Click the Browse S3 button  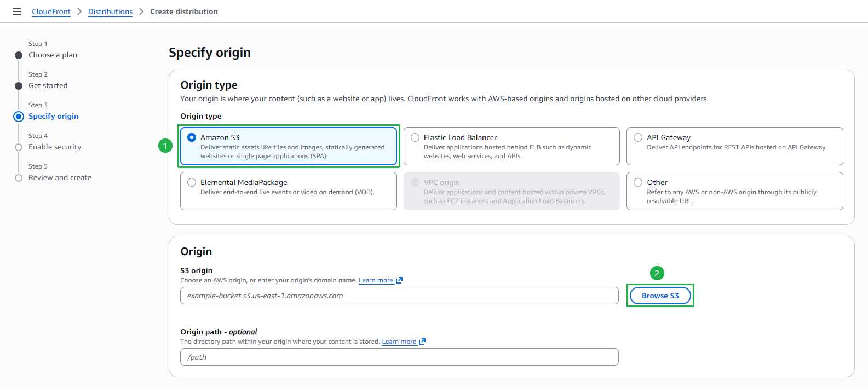pos(660,296)
